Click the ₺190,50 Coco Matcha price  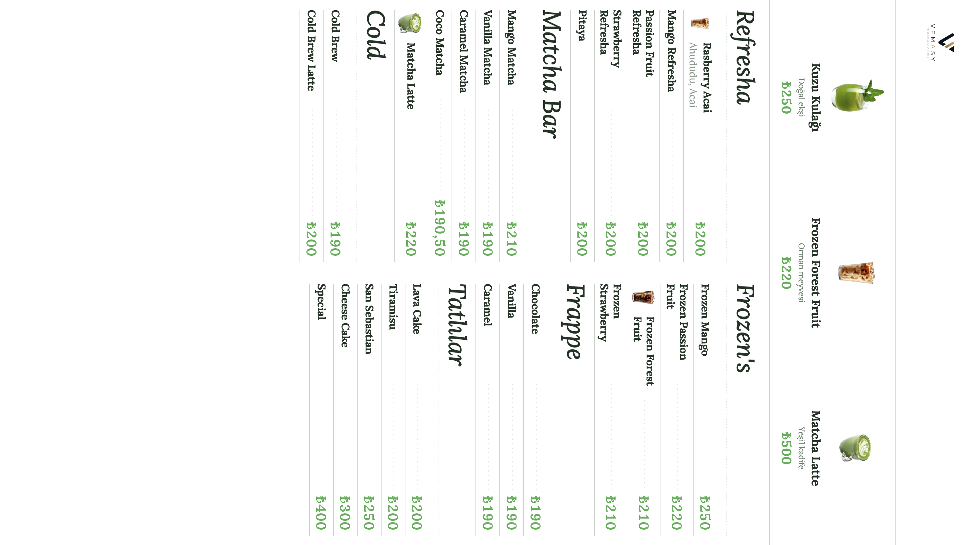(x=440, y=228)
